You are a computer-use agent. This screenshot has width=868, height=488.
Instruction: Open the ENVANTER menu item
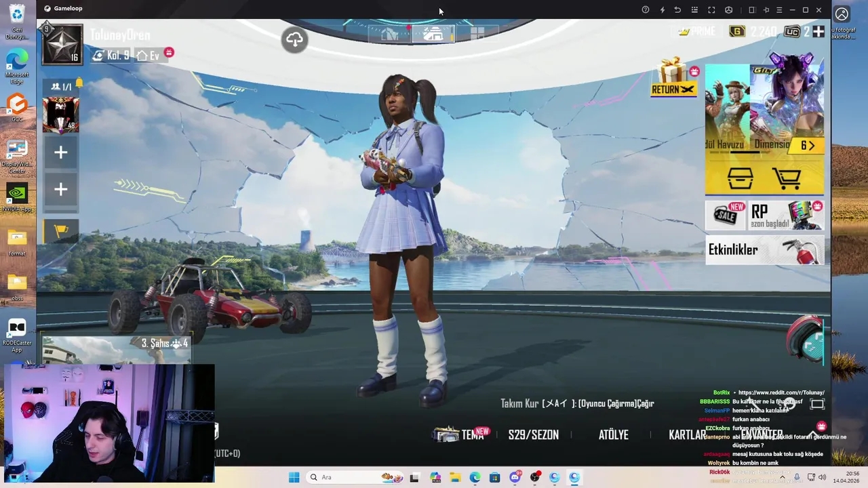762,435
